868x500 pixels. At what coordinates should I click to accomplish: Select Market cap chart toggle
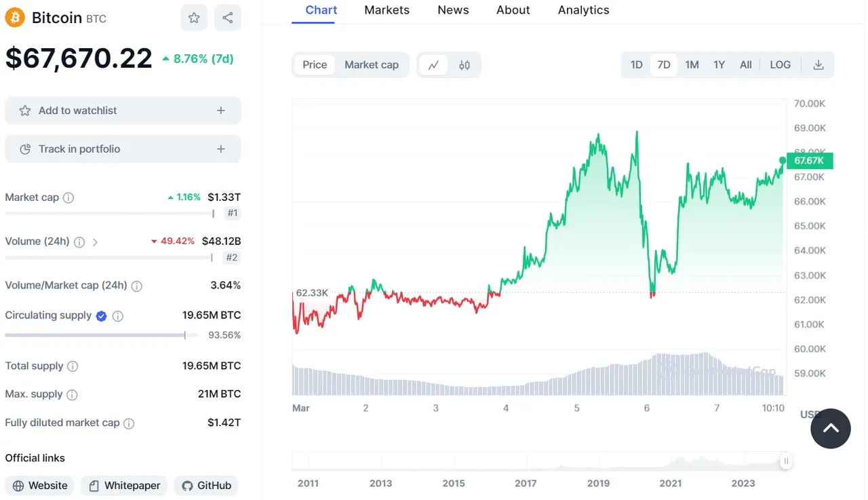[372, 65]
